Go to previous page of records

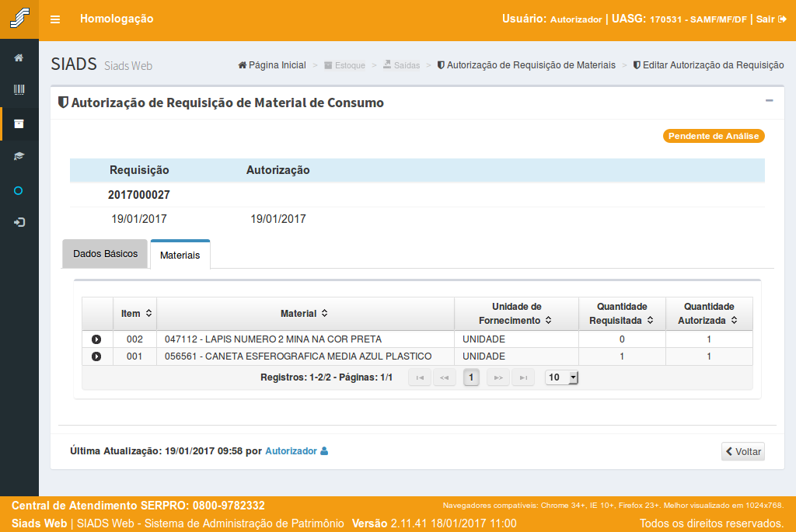pos(444,377)
